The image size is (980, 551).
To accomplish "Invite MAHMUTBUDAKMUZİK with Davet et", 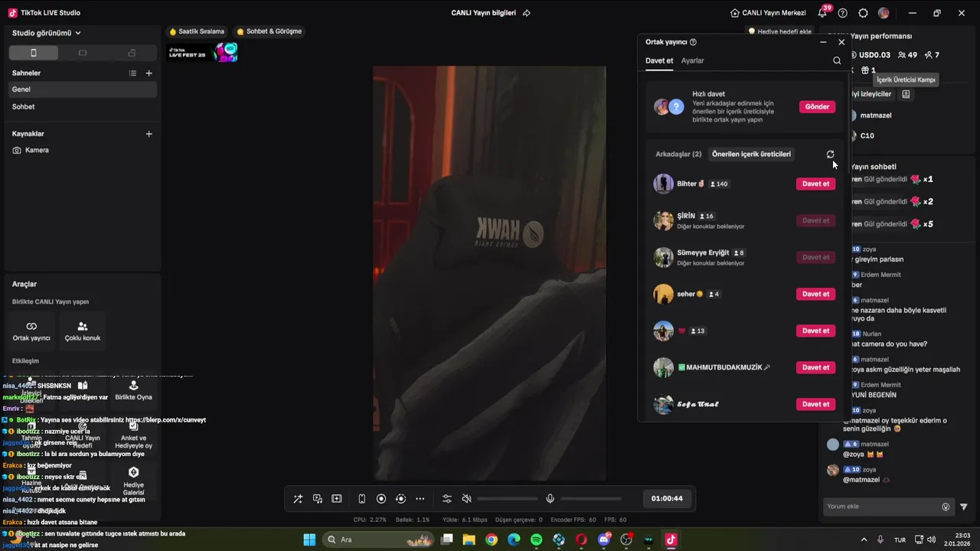I will tap(815, 367).
